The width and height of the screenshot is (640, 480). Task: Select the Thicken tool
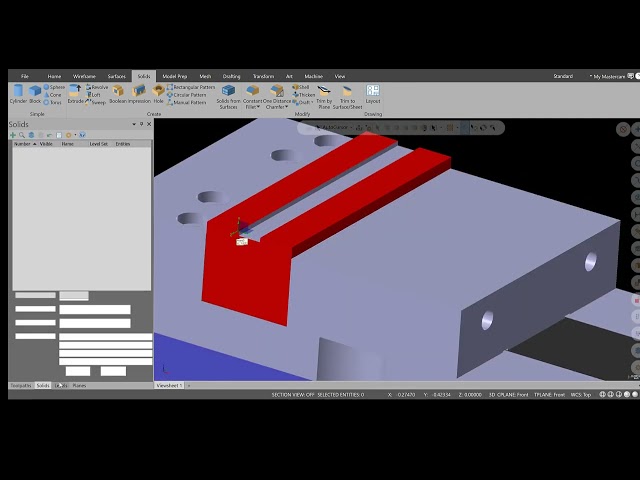pos(304,95)
